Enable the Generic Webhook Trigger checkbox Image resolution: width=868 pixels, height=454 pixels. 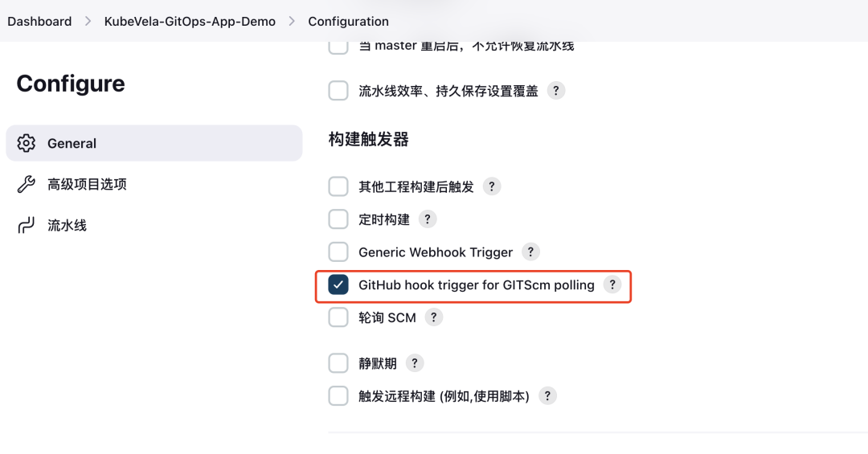click(338, 252)
